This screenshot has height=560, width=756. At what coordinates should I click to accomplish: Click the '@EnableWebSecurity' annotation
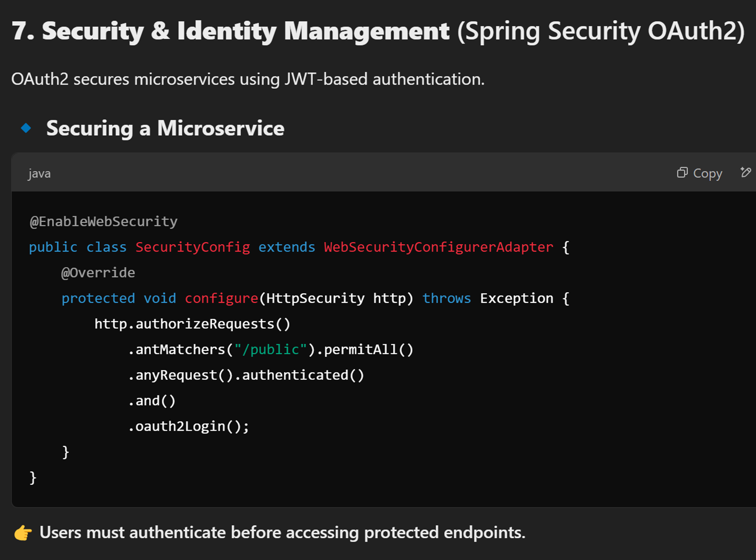click(x=103, y=221)
